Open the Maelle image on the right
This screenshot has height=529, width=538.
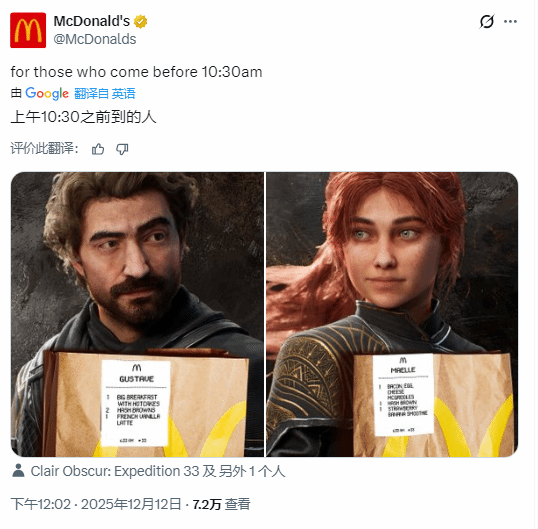click(x=392, y=314)
